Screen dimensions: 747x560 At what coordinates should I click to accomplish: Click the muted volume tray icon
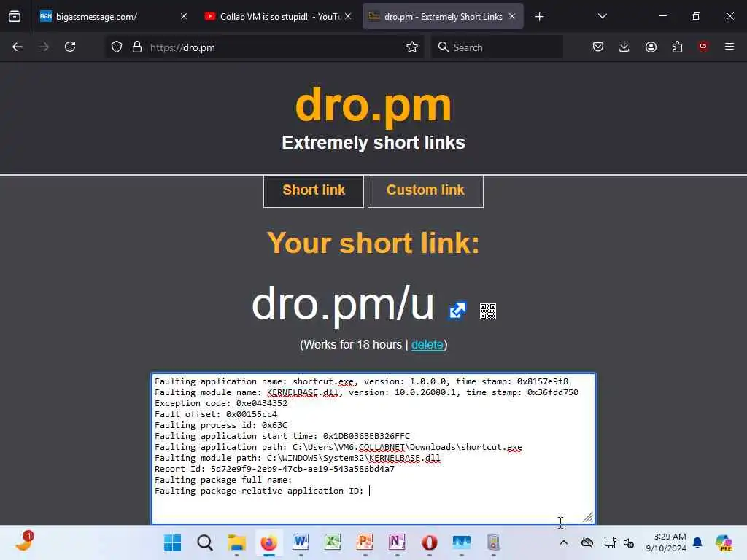pos(629,542)
